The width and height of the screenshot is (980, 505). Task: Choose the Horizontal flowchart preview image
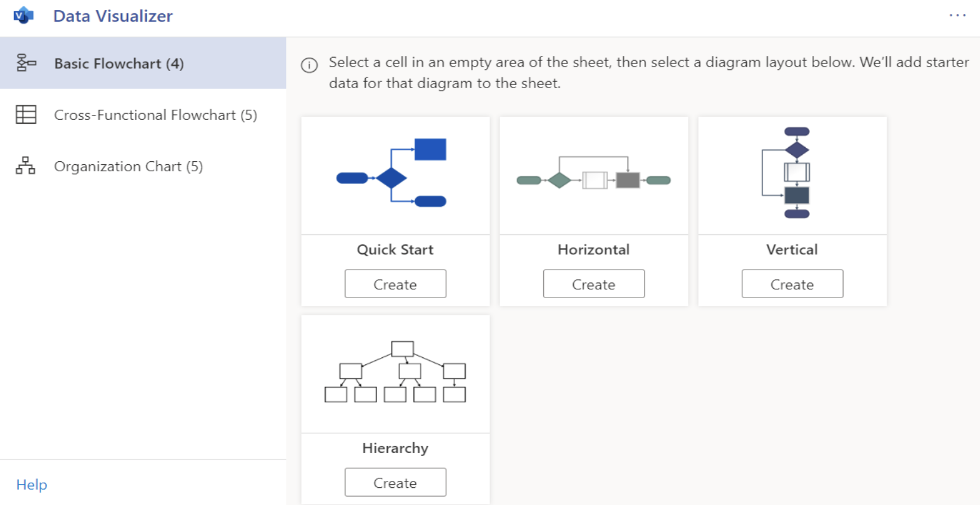593,174
